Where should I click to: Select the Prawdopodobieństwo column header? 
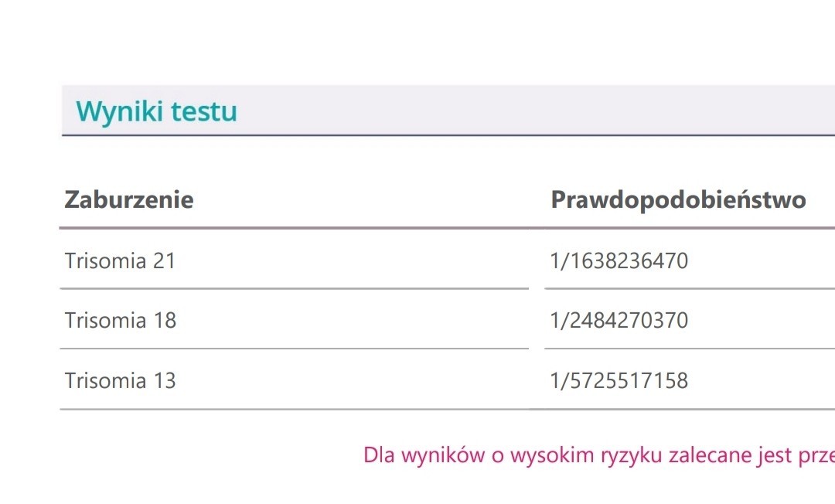pos(678,200)
